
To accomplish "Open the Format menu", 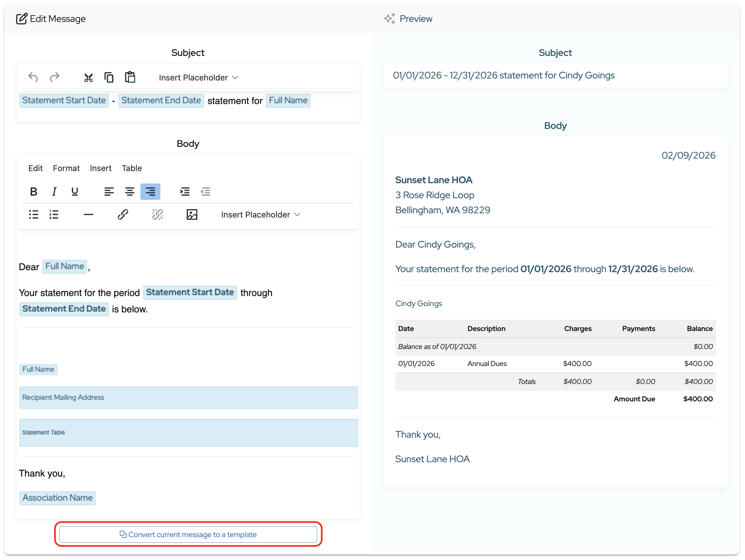I will click(66, 168).
